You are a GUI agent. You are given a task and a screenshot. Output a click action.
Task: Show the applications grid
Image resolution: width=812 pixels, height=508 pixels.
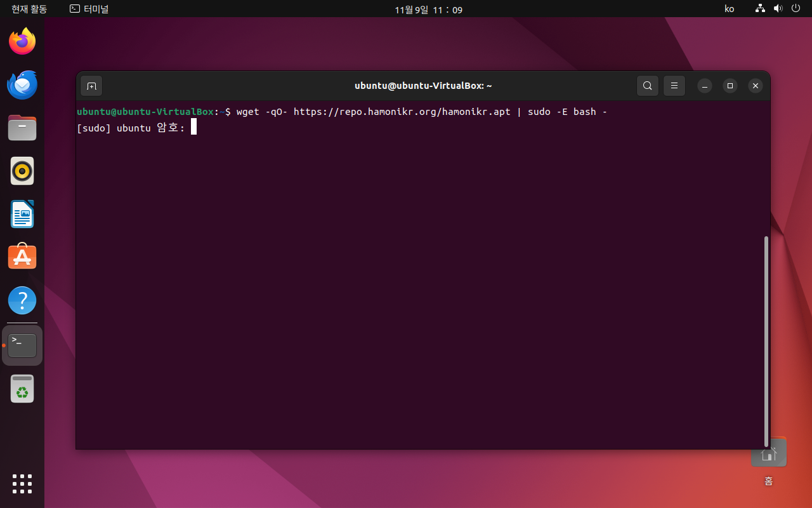click(22, 484)
